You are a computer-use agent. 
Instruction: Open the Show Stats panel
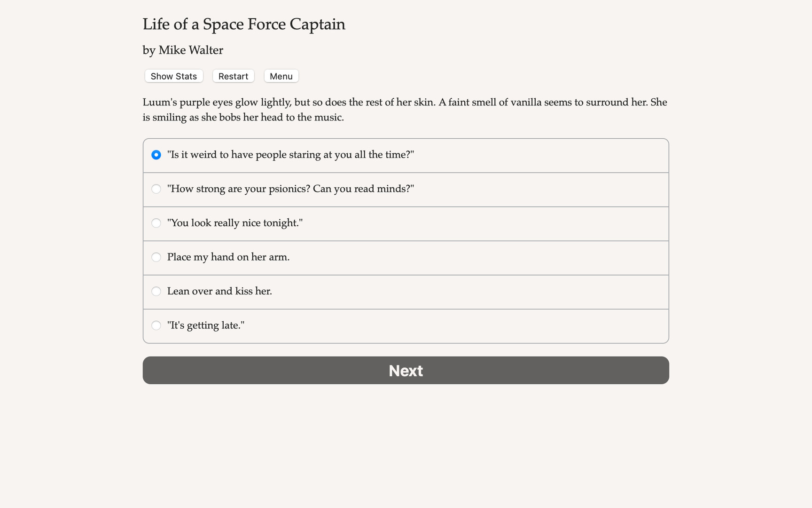(x=173, y=76)
